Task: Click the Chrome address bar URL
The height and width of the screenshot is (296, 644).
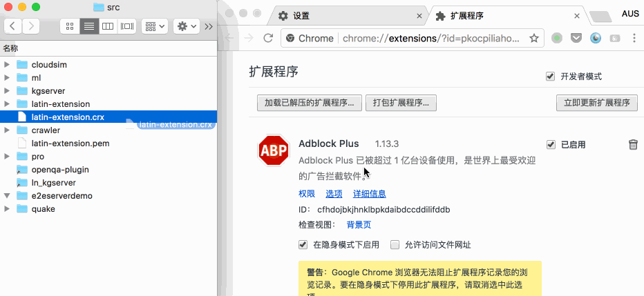Action: coord(431,39)
